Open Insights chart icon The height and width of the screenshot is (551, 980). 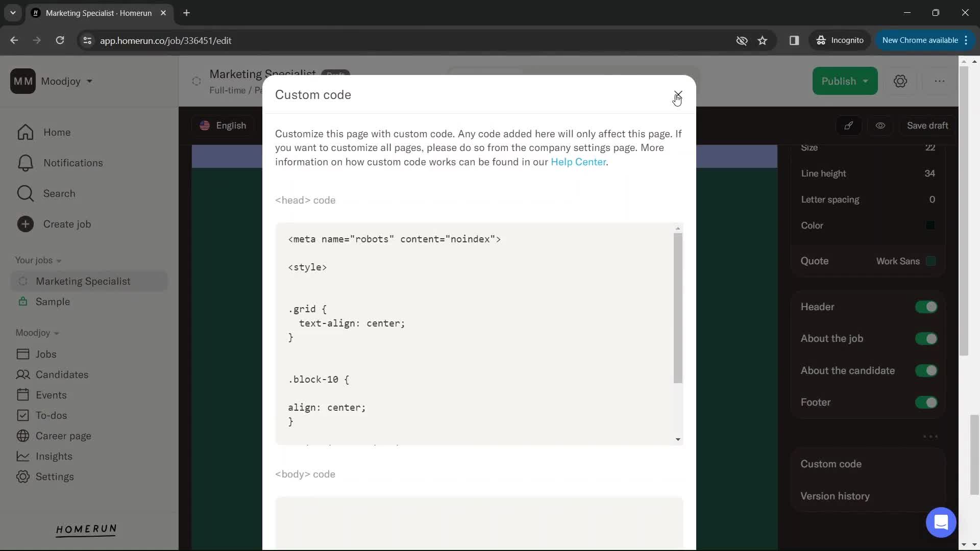[23, 456]
